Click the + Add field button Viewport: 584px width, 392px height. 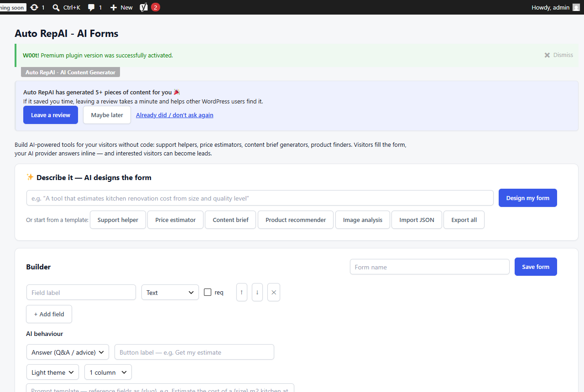[49, 314]
